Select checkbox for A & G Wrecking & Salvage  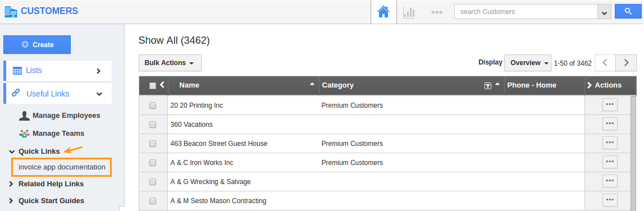[x=153, y=182]
